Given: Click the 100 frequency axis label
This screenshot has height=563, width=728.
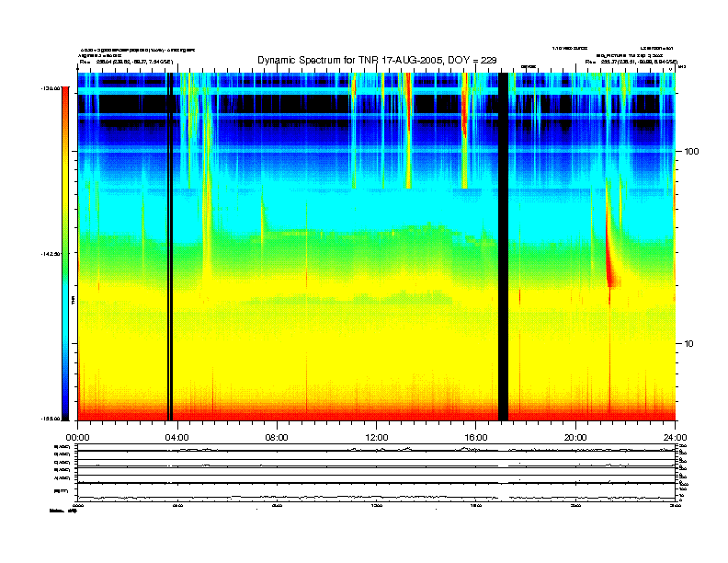Looking at the screenshot, I should 691,152.
